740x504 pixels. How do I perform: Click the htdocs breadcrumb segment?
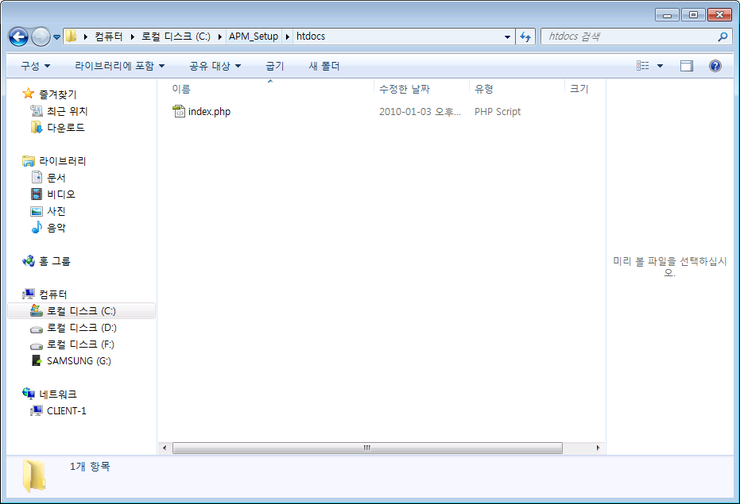click(x=311, y=36)
